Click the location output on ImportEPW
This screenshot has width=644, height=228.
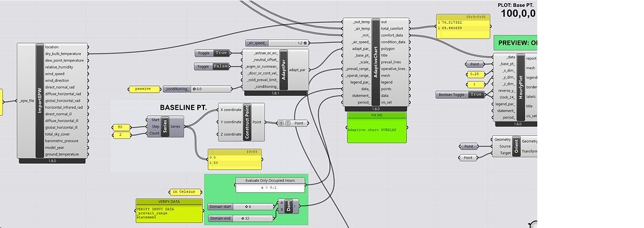point(52,47)
